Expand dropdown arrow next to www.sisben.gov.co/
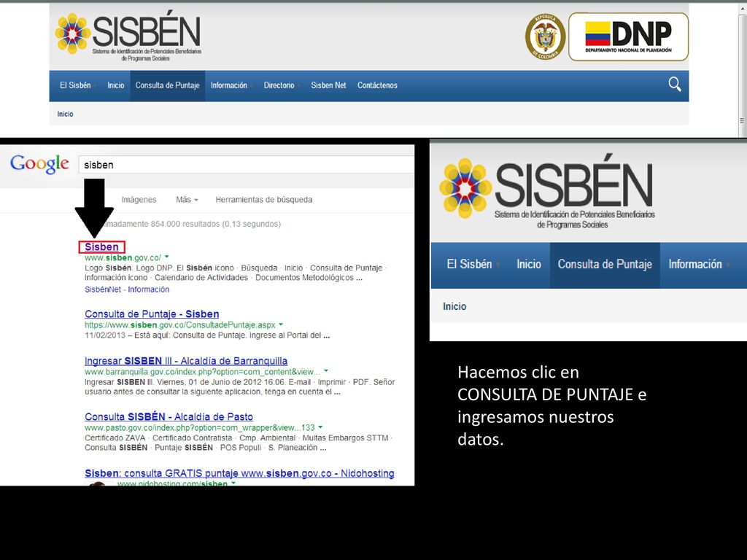Viewport: 747px width, 560px height. pyautogui.click(x=167, y=257)
